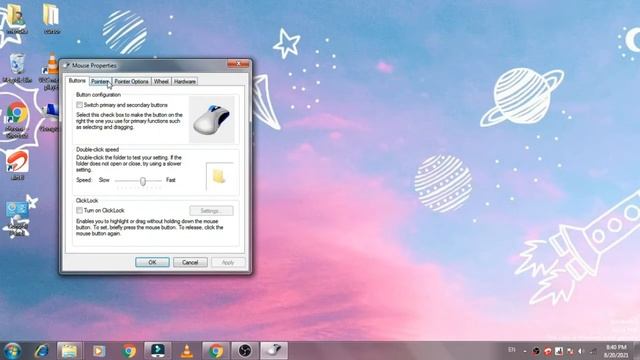Open the media player taskbar icon
This screenshot has height=360, width=640.
pos(99,351)
